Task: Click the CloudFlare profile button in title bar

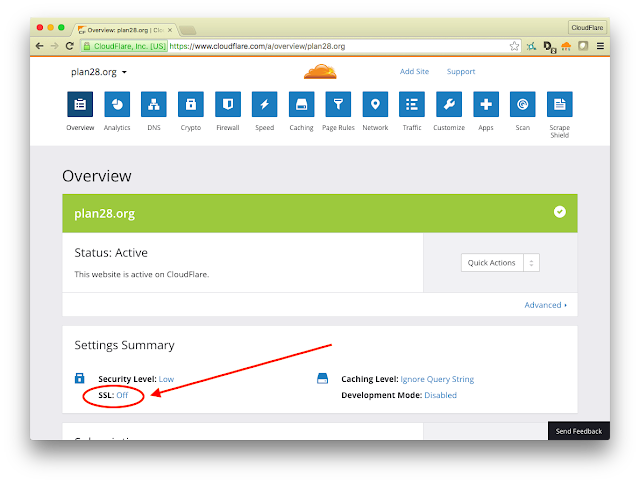Action: click(x=587, y=27)
